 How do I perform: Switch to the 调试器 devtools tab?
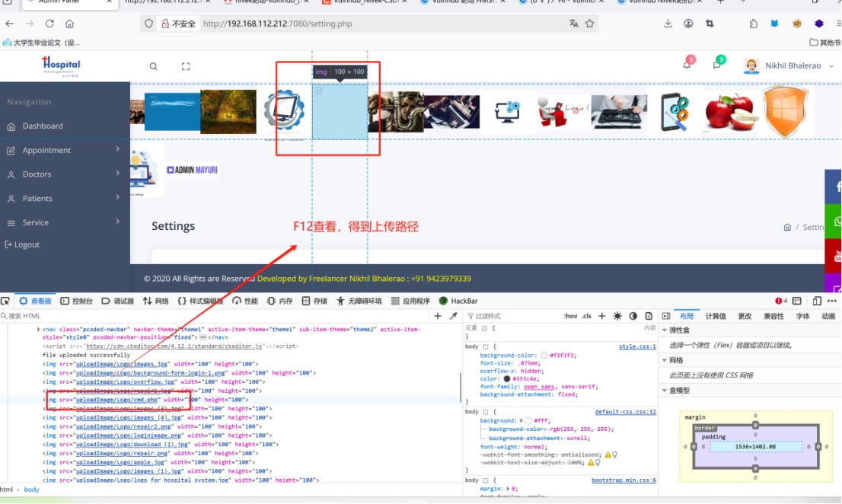117,301
